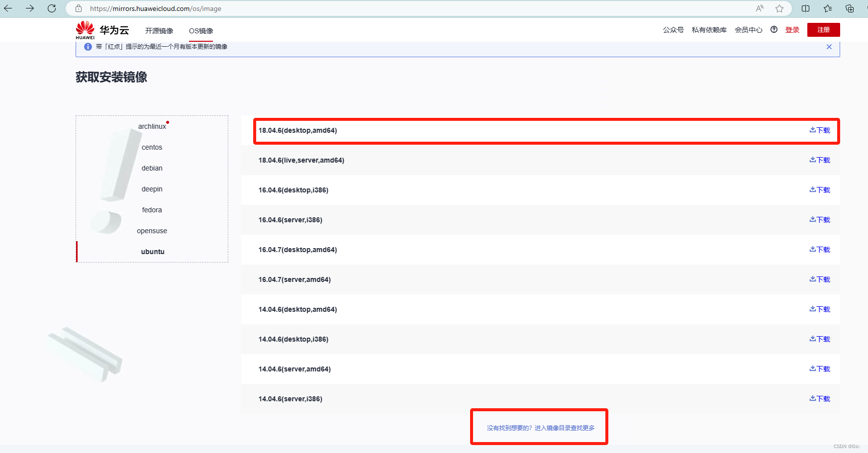Select ubuntu in OS list
The image size is (868, 453).
153,252
